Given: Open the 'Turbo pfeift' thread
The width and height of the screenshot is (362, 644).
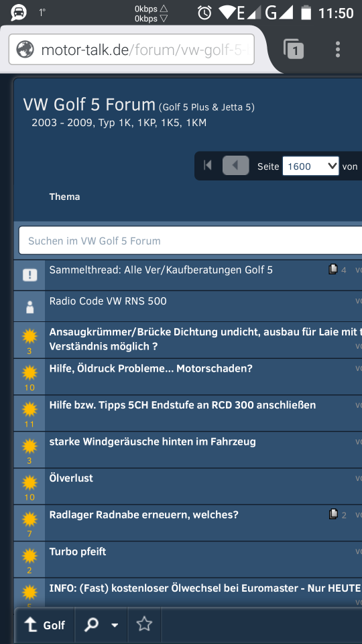Looking at the screenshot, I should 78,551.
